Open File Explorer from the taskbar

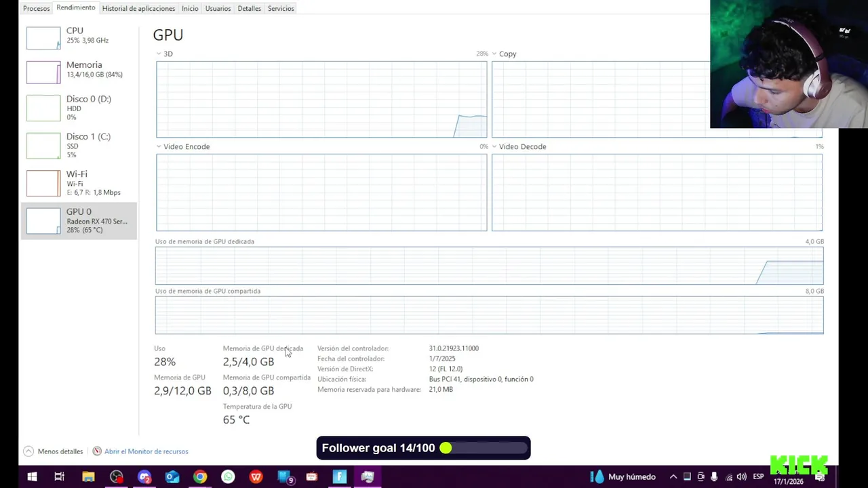(x=88, y=477)
